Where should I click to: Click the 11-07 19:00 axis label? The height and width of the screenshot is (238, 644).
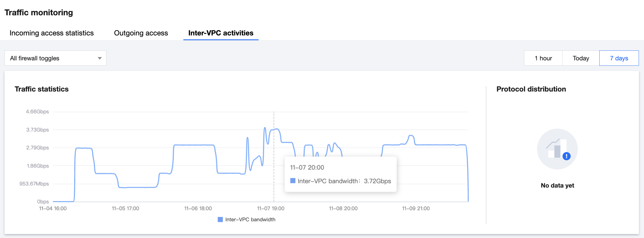pyautogui.click(x=271, y=209)
